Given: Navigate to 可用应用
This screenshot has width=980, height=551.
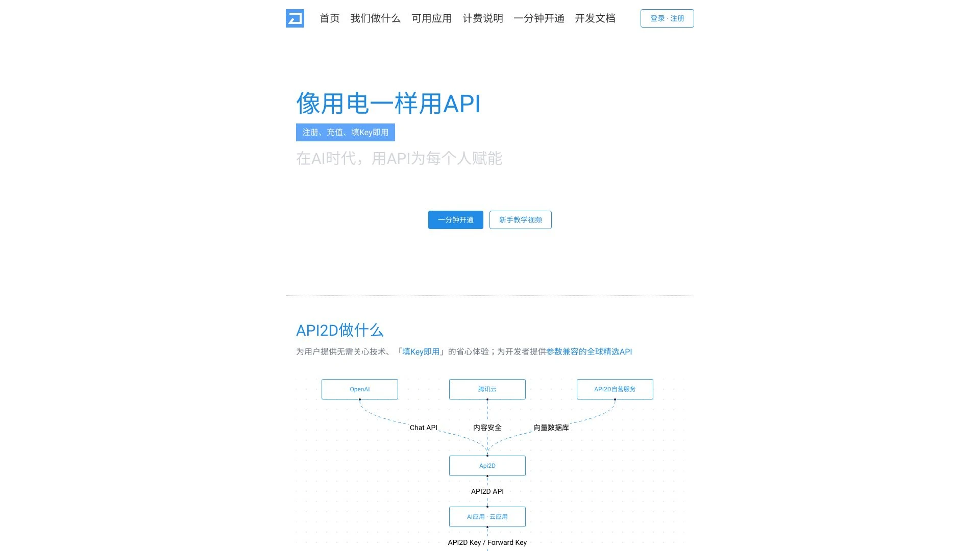Looking at the screenshot, I should point(432,18).
